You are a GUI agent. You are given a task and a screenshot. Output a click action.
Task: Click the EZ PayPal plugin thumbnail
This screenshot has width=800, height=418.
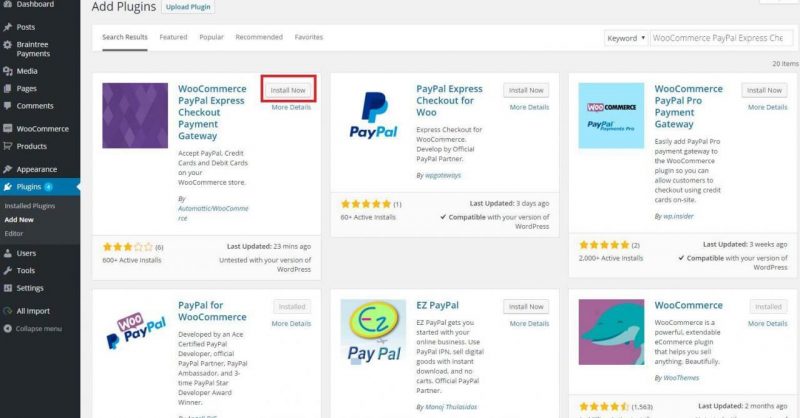373,332
